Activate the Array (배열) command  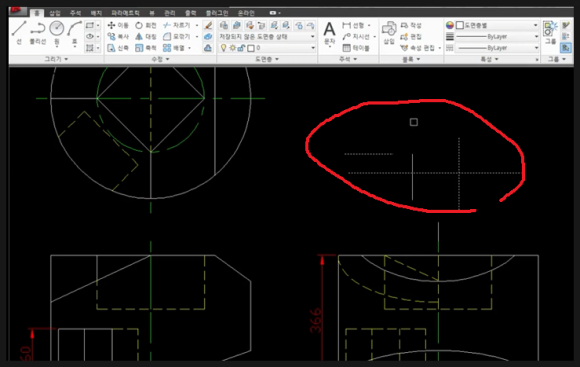[x=173, y=48]
